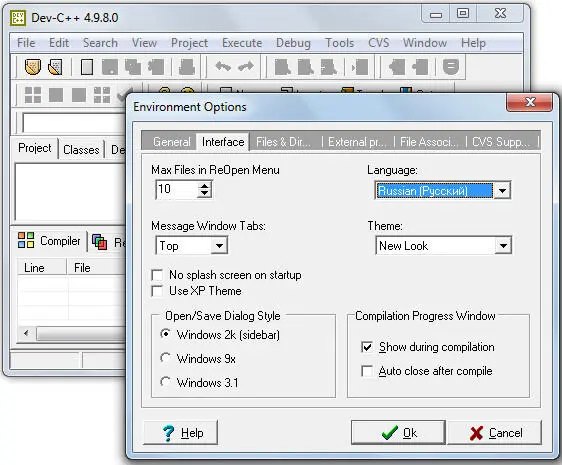Open the External pr... tab
This screenshot has width=562, height=465.
coord(357,142)
